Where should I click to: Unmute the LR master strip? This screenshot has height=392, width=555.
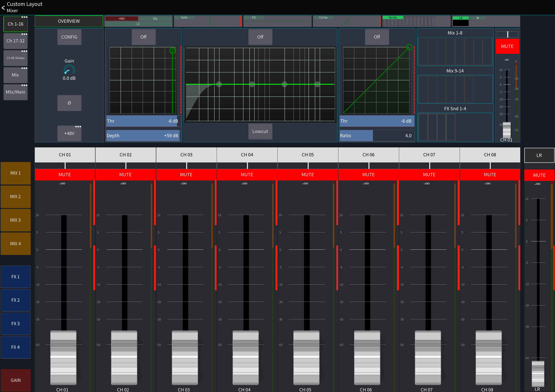click(539, 175)
